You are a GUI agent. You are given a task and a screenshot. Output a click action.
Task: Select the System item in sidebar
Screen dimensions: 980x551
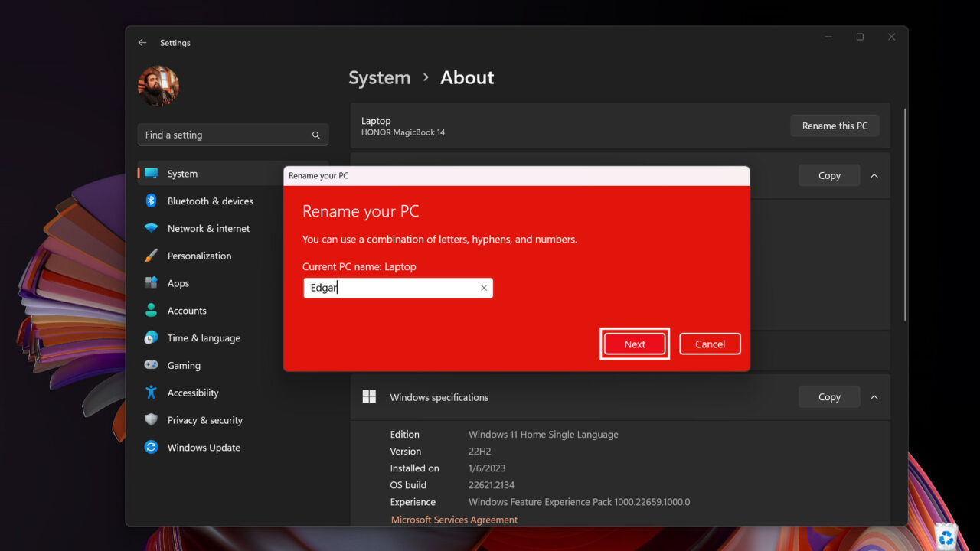(x=182, y=174)
